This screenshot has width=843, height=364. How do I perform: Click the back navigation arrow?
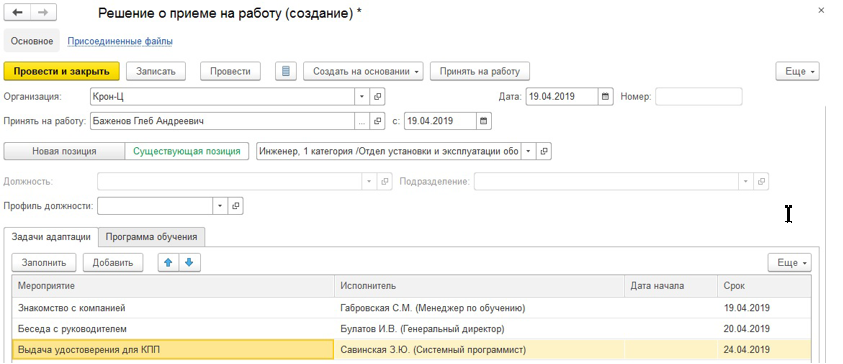click(x=17, y=12)
